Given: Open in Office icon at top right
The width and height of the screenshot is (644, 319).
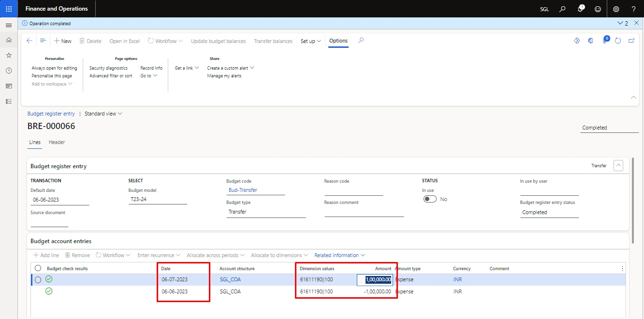Looking at the screenshot, I should pyautogui.click(x=590, y=41).
